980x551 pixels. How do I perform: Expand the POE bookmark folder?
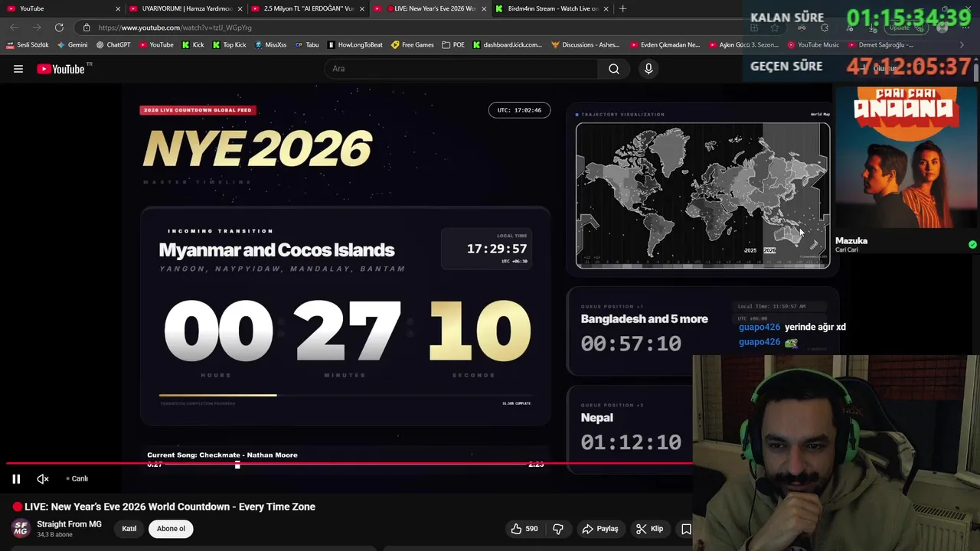coord(453,45)
